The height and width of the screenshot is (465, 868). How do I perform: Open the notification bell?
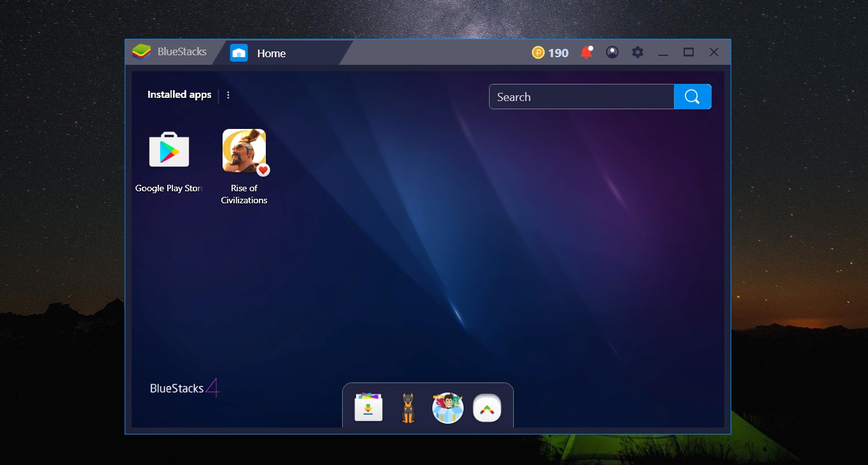[586, 53]
